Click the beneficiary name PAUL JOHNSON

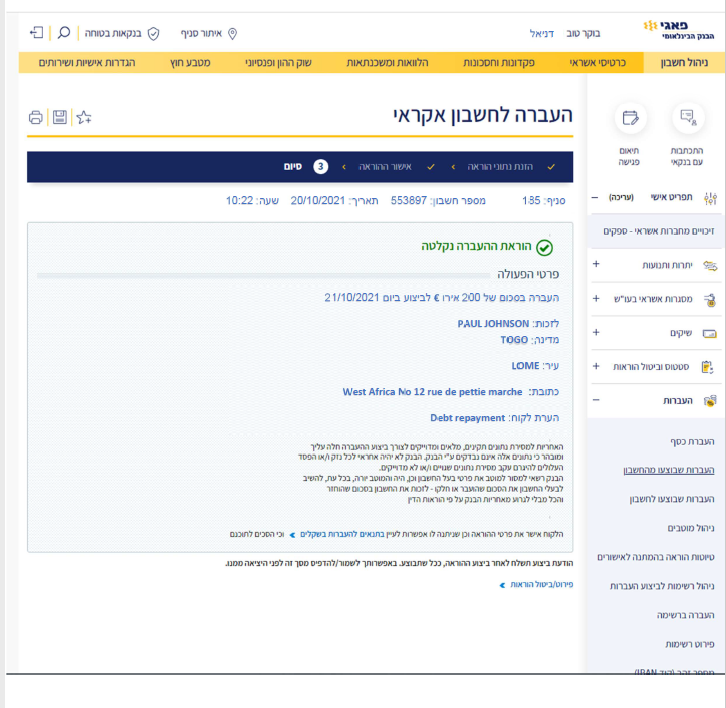(493, 324)
